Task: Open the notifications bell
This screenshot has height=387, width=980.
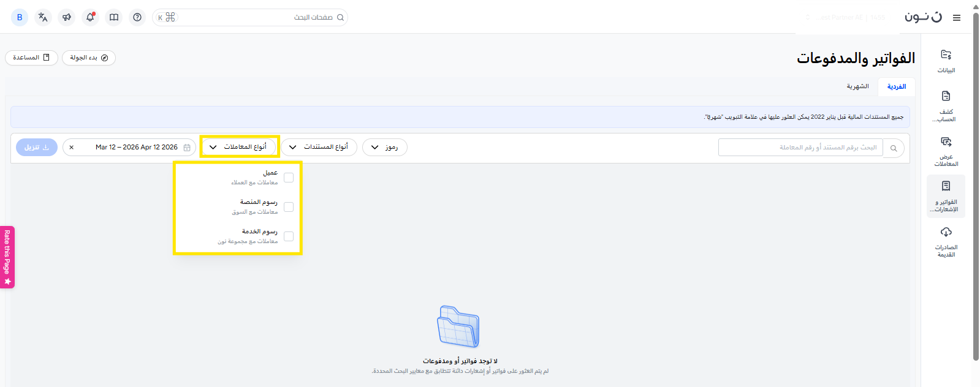Action: pyautogui.click(x=90, y=17)
